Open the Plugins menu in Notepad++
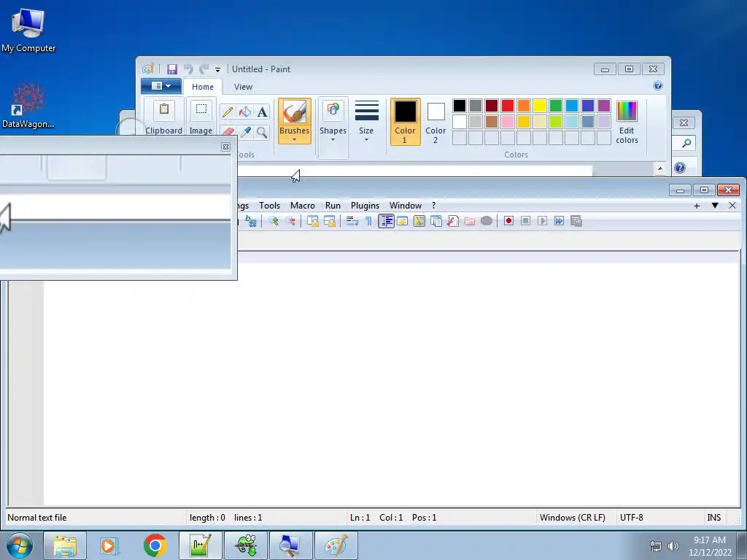 pyautogui.click(x=365, y=205)
